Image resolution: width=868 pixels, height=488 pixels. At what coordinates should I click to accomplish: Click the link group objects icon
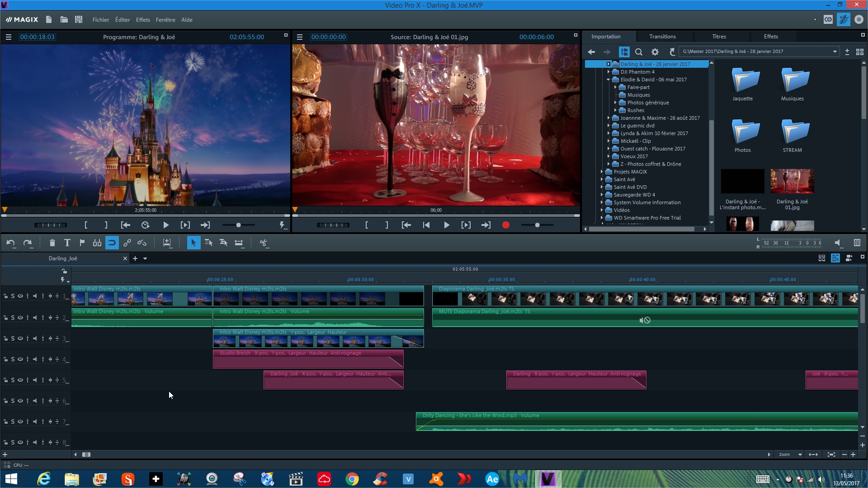point(127,243)
